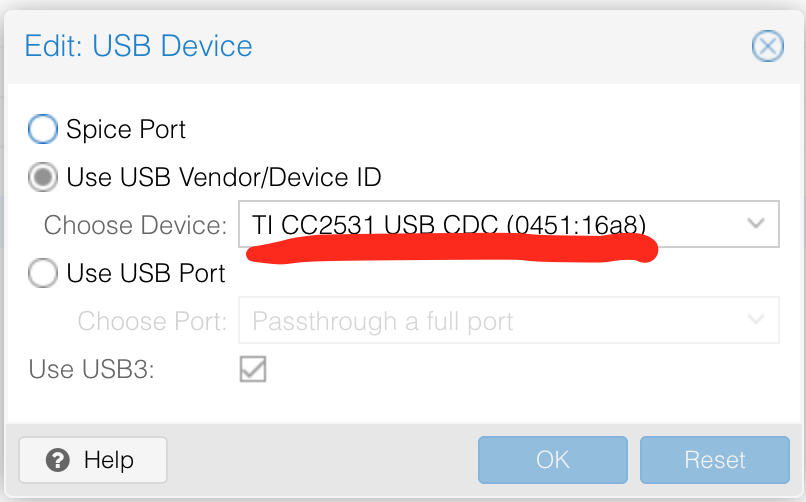
Task: Click the Choose Device label
Action: click(136, 226)
